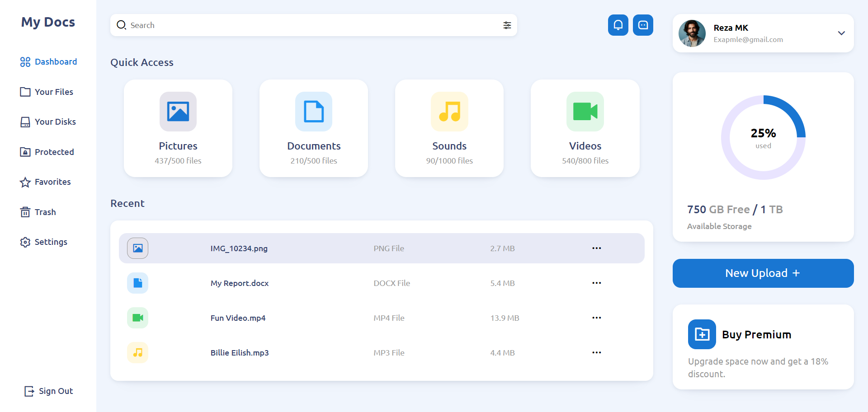868x412 pixels.
Task: Go to Dashboard in sidebar
Action: [x=48, y=62]
